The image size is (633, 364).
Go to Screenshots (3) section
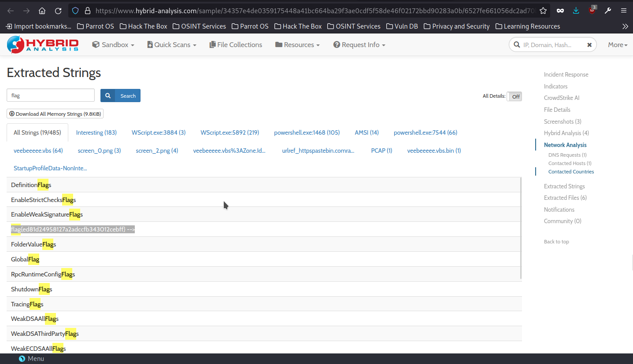click(x=563, y=121)
